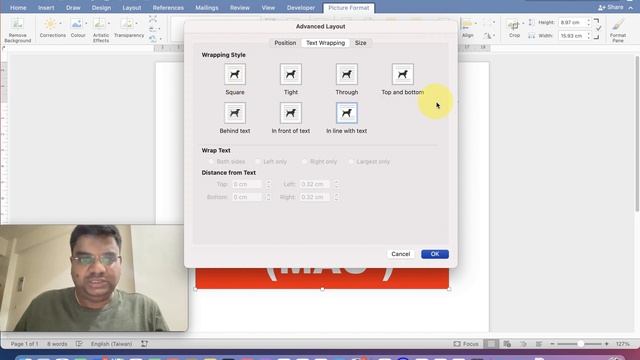Open the Picture Format ribbon tab
Image resolution: width=640 pixels, height=360 pixels.
click(349, 8)
